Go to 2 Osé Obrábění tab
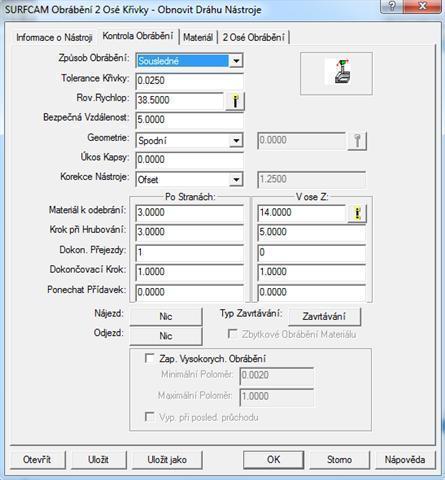The height and width of the screenshot is (480, 445). pos(253,37)
